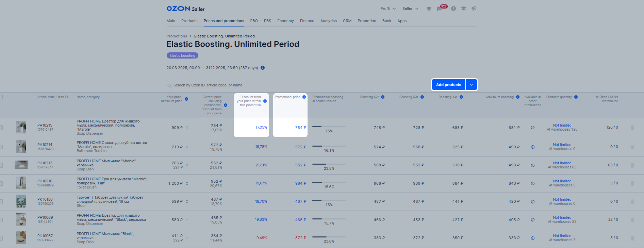Click the Elastic boosting tag
Viewport: 644px width, 248px height.
click(182, 55)
